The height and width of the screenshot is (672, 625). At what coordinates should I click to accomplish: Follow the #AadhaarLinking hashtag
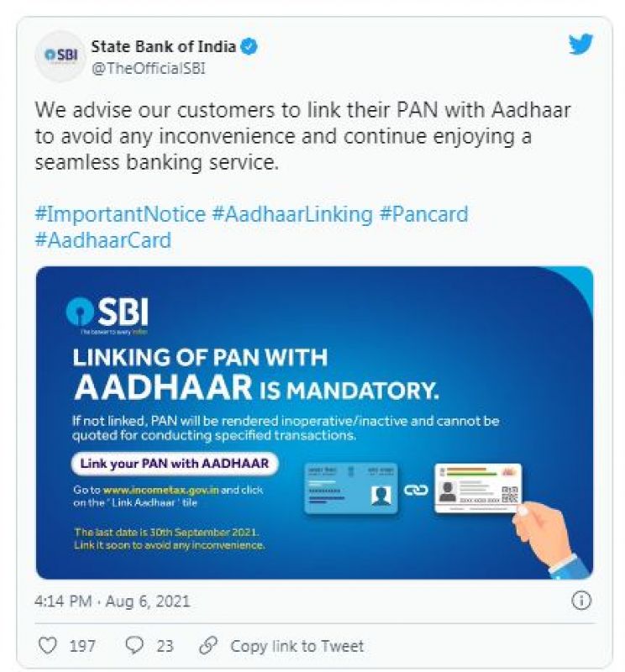tap(292, 214)
